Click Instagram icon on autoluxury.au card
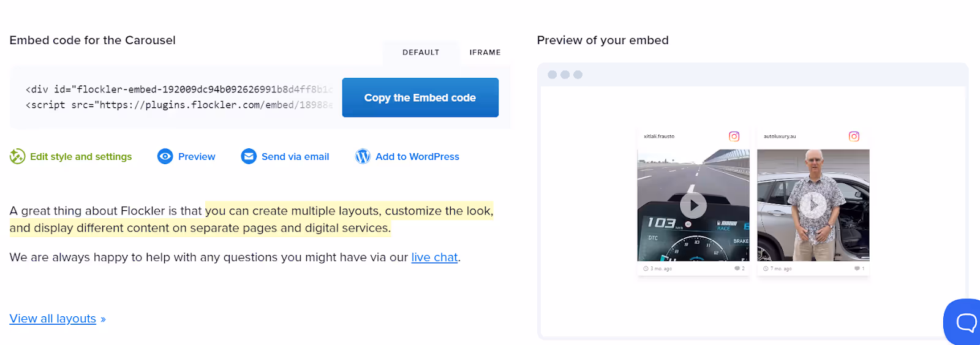This screenshot has height=345, width=980. [854, 136]
